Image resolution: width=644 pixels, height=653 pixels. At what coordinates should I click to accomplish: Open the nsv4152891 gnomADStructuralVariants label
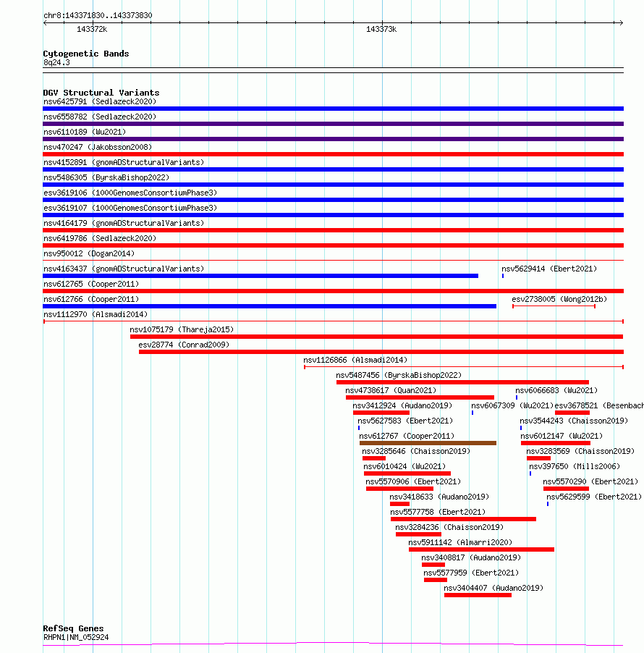124,162
